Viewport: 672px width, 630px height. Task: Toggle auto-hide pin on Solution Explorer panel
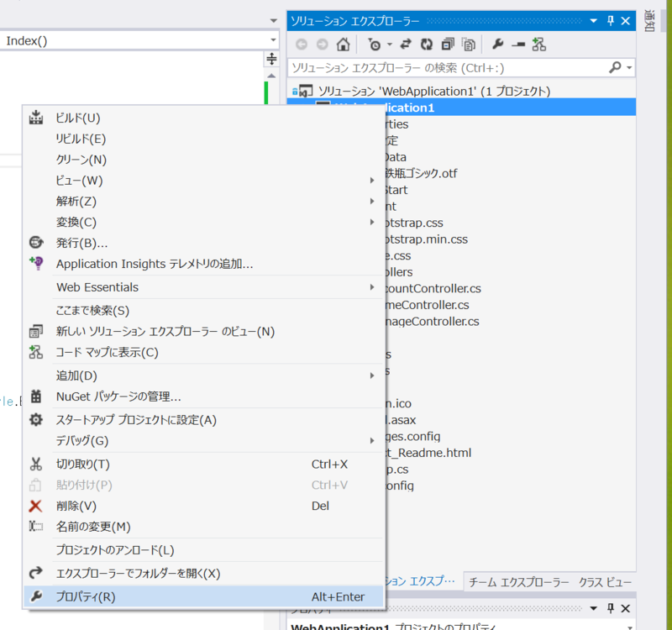611,20
